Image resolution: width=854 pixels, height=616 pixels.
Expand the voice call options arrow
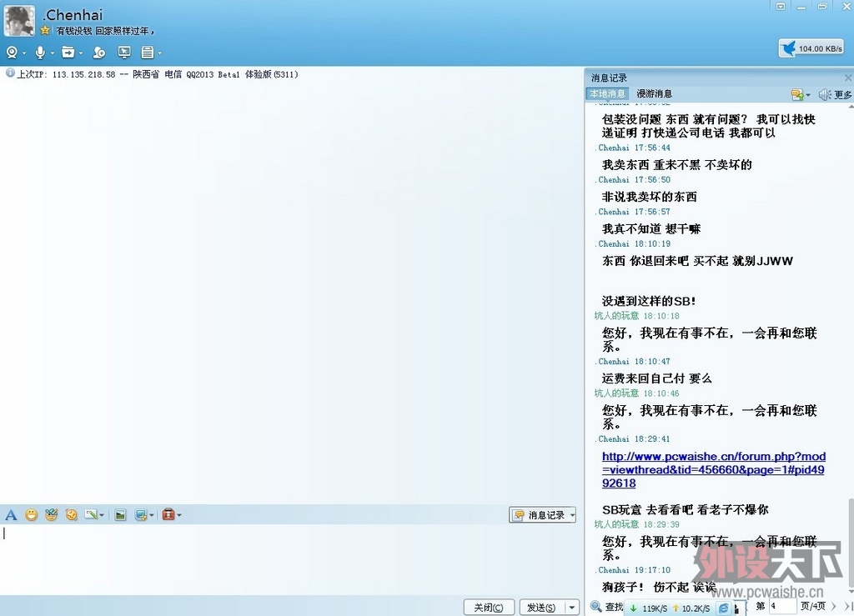tap(53, 53)
